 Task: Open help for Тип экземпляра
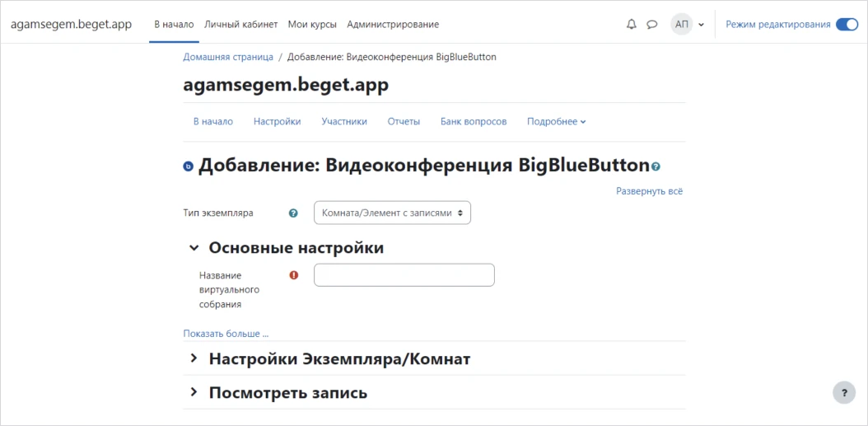(x=293, y=213)
